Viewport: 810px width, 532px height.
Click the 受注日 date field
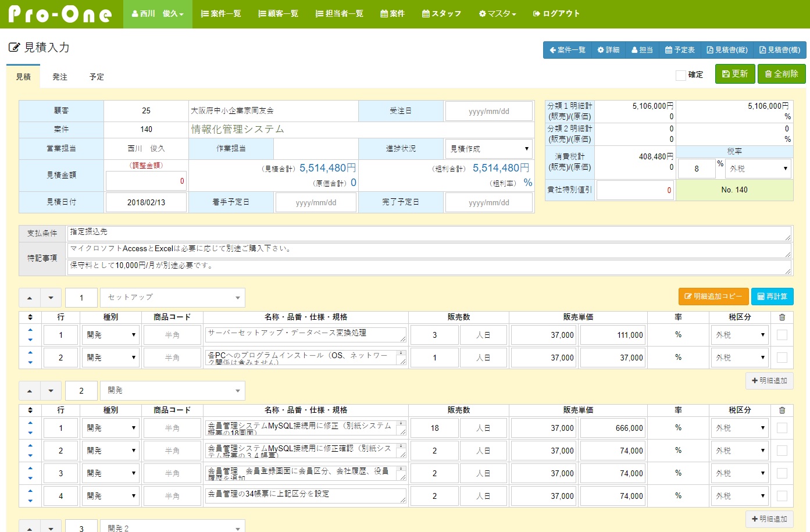[x=489, y=111]
